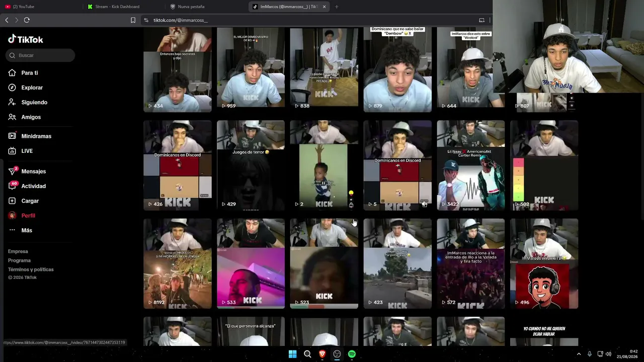Open the Amigos friends page
Viewport: 644px width, 362px height.
point(24,117)
